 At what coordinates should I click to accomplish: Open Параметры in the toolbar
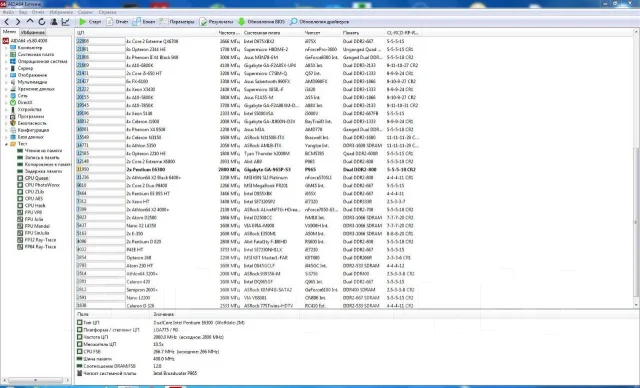tap(177, 22)
